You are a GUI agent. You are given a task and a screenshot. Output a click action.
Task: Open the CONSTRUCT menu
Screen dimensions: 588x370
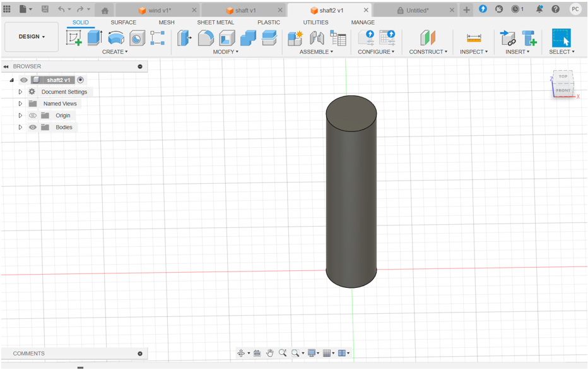428,52
